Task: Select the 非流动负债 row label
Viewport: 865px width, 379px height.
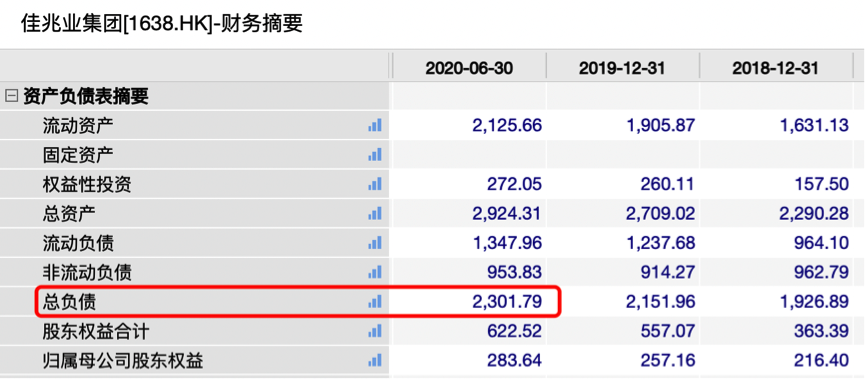Action: (87, 272)
